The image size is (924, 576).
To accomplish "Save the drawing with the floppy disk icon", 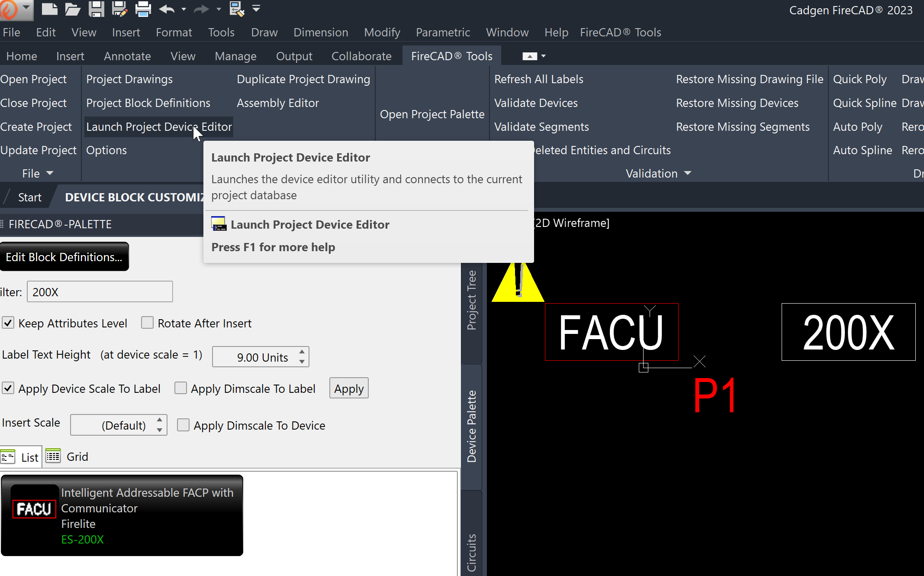I will [x=96, y=9].
